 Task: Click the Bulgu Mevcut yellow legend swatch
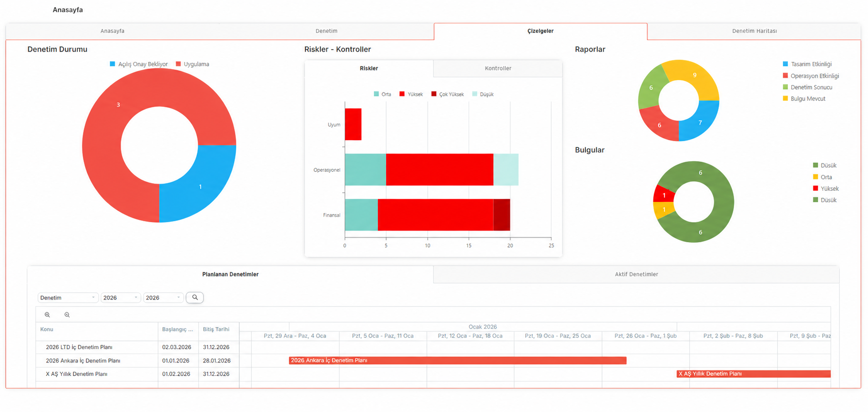tap(785, 99)
